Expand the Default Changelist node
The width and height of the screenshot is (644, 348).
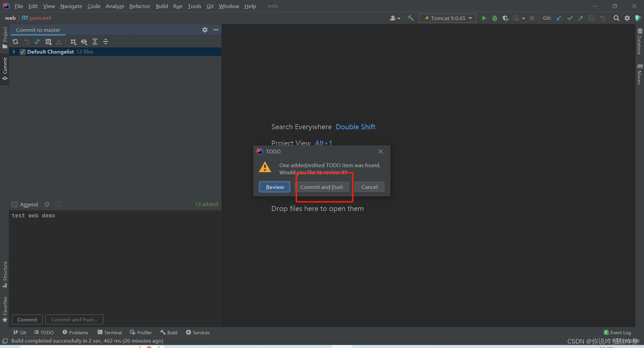tap(14, 52)
